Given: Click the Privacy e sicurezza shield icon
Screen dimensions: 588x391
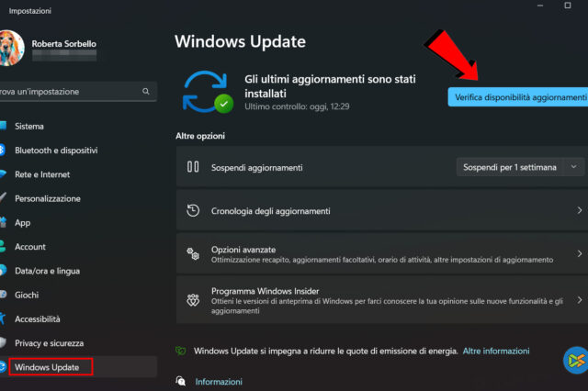Looking at the screenshot, I should (3, 342).
